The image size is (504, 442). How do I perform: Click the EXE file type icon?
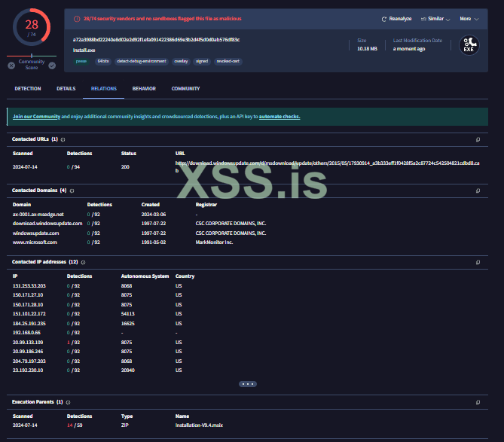pyautogui.click(x=469, y=45)
